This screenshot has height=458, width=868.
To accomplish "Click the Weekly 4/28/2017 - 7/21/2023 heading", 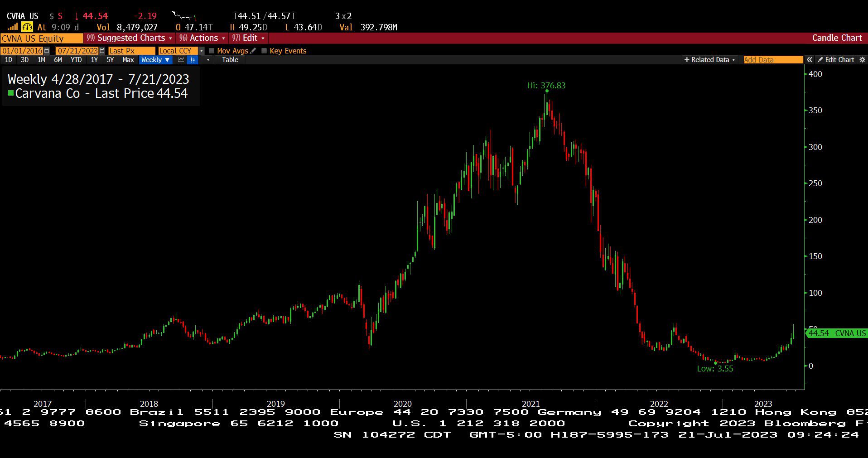I will [x=98, y=79].
